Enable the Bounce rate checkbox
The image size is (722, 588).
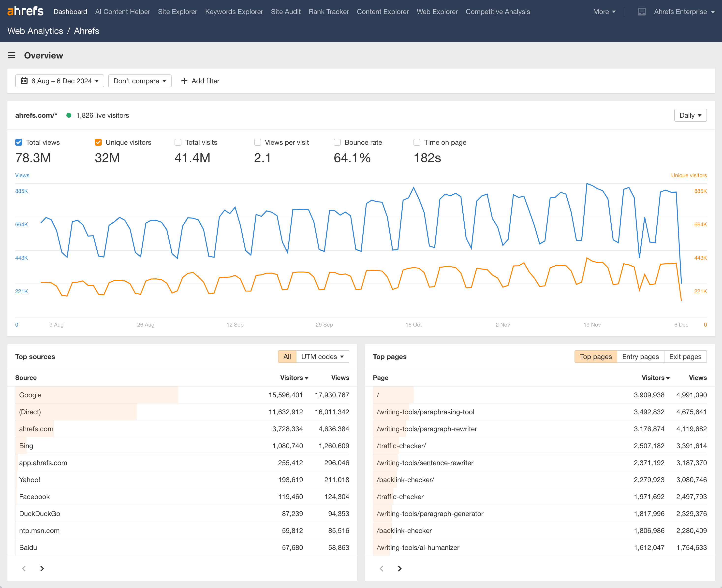pyautogui.click(x=337, y=142)
